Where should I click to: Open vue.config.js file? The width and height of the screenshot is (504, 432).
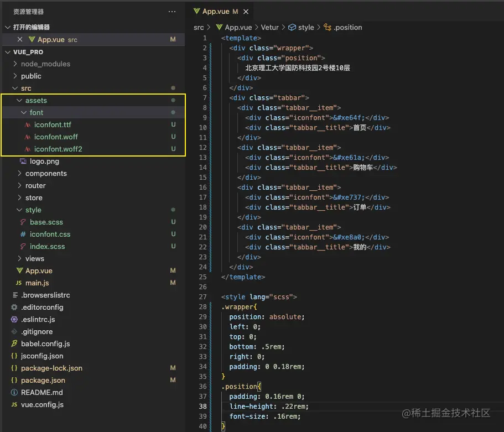(42, 405)
